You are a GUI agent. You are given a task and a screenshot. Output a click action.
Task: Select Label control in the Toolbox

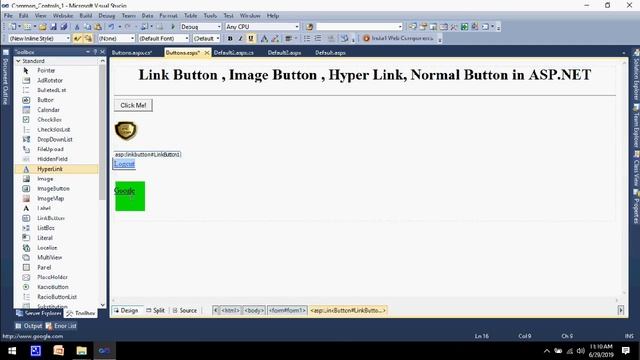(x=56, y=208)
